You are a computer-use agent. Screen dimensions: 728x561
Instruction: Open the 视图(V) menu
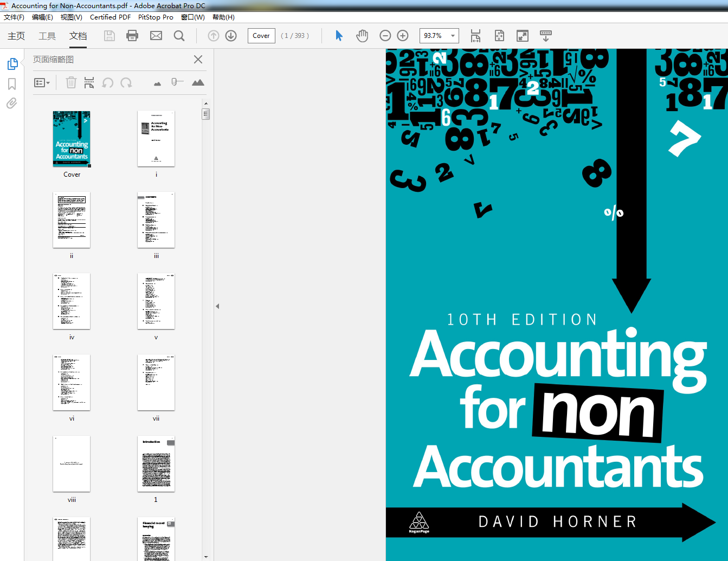click(71, 17)
